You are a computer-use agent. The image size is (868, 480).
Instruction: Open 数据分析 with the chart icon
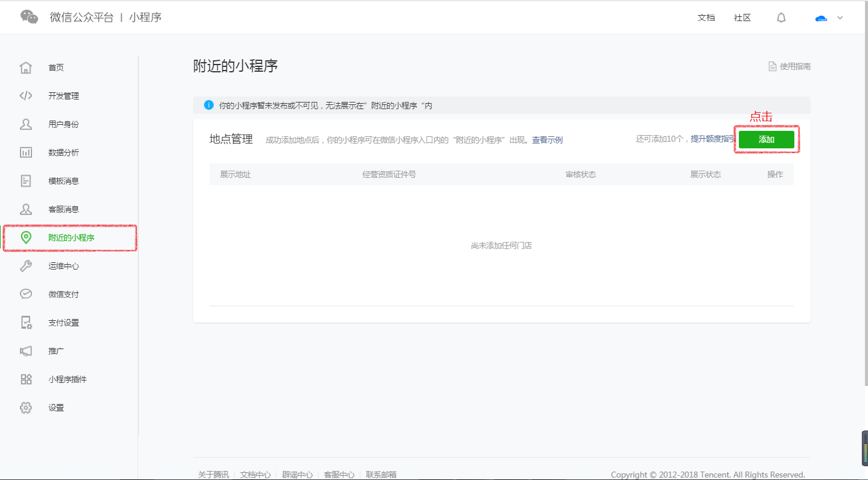point(26,152)
